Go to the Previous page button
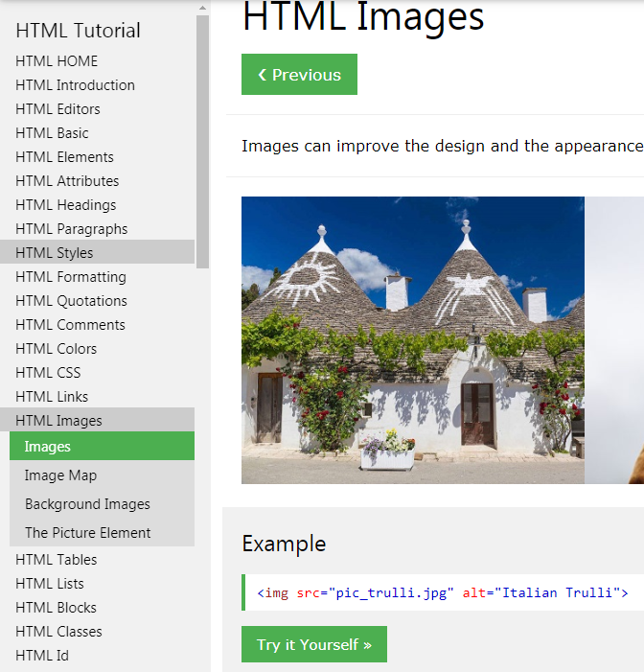The width and height of the screenshot is (644, 672). point(299,75)
